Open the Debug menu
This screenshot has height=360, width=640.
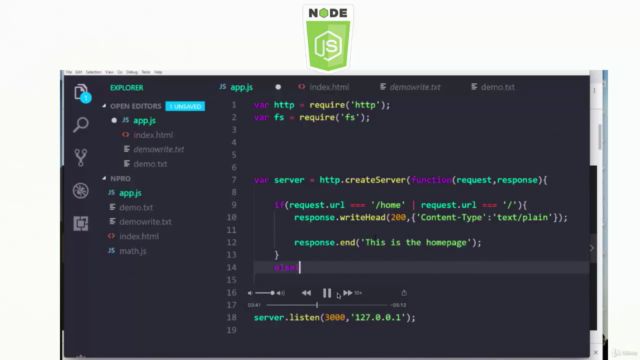tap(132, 72)
